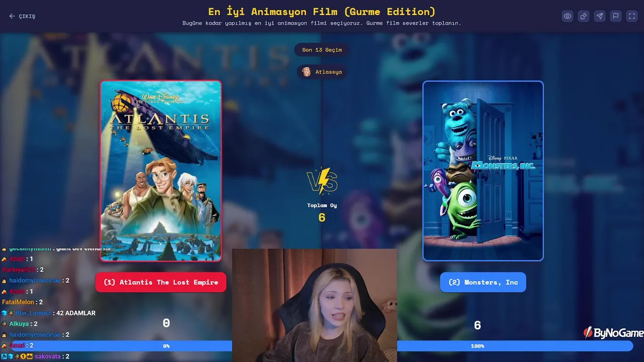This screenshot has width=644, height=362.
Task: Click chat message from Harbiyeli26
Action: click(x=23, y=269)
